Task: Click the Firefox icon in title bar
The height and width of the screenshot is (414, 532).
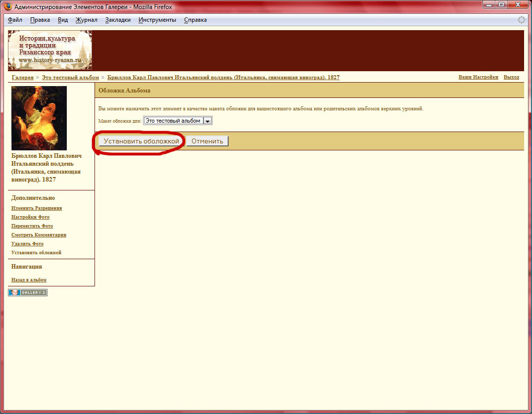Action: 8,6
